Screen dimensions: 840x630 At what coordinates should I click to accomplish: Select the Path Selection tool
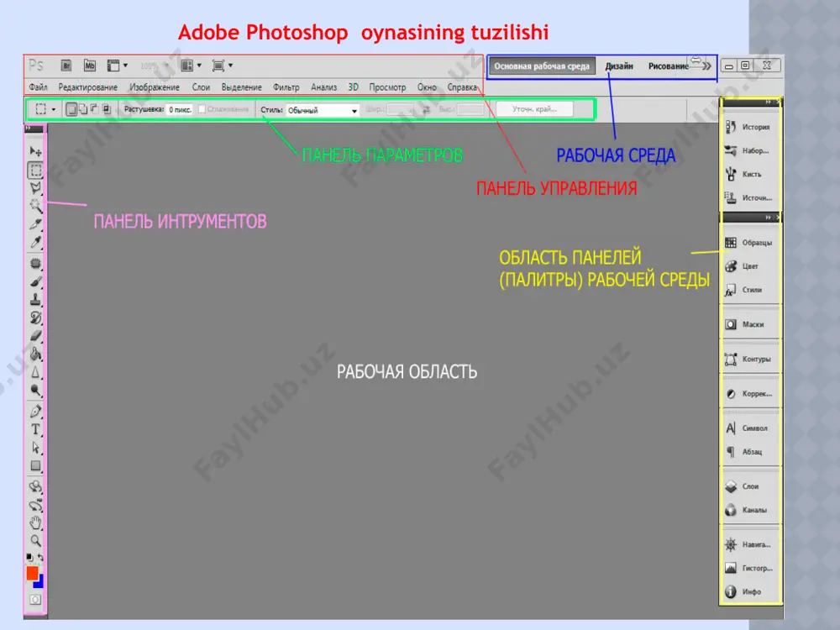pyautogui.click(x=35, y=448)
